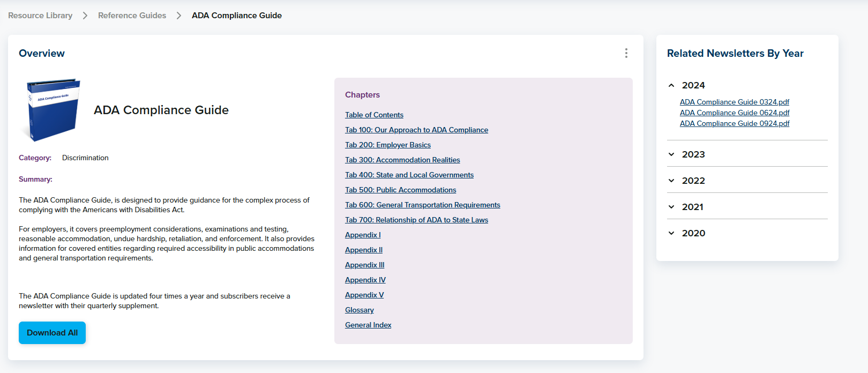Click the Category label
The height and width of the screenshot is (373, 868).
pyautogui.click(x=35, y=158)
